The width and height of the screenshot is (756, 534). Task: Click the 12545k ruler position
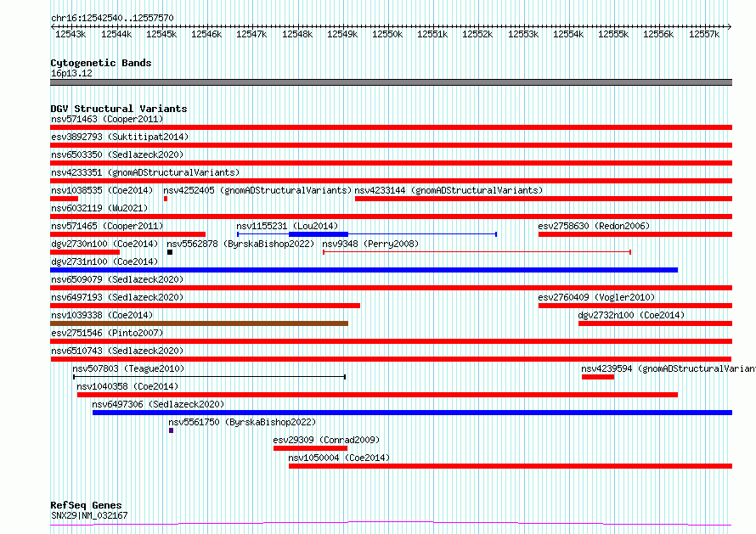click(161, 34)
